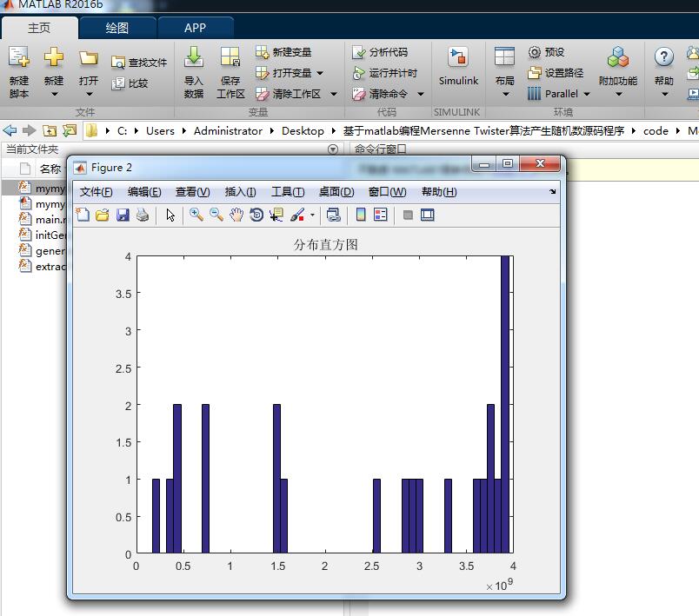
Task: Toggle the Pan hand tool
Action: point(236,215)
